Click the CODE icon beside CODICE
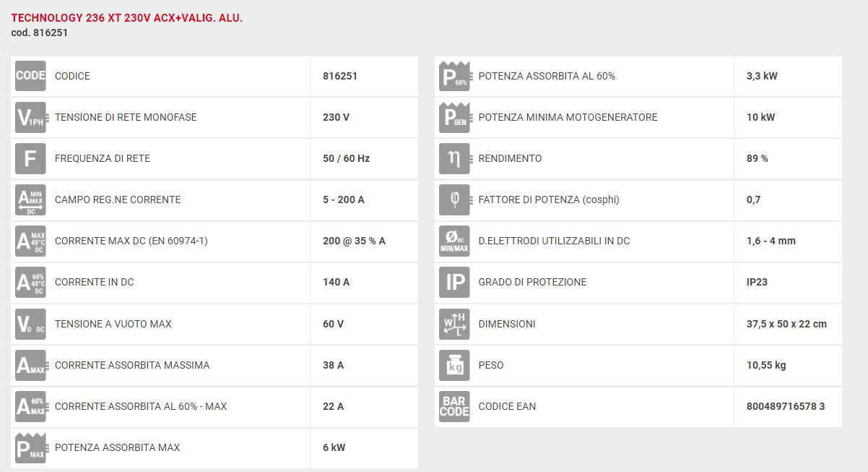This screenshot has width=868, height=472. pyautogui.click(x=30, y=76)
